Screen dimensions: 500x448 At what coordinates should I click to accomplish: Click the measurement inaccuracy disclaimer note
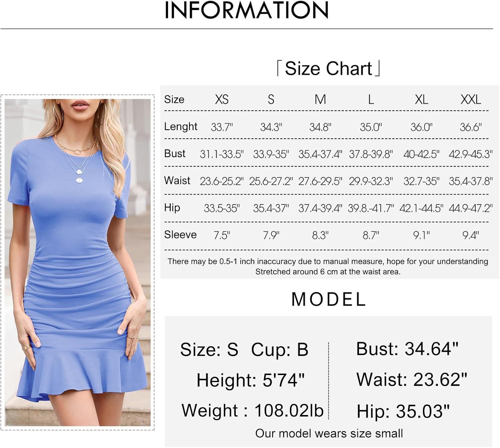(328, 266)
